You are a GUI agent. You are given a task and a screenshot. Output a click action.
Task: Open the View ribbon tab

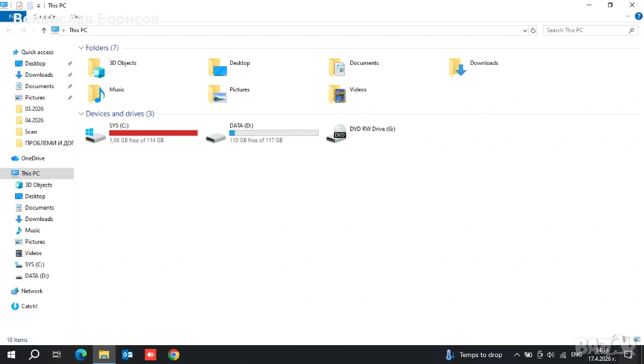(77, 16)
